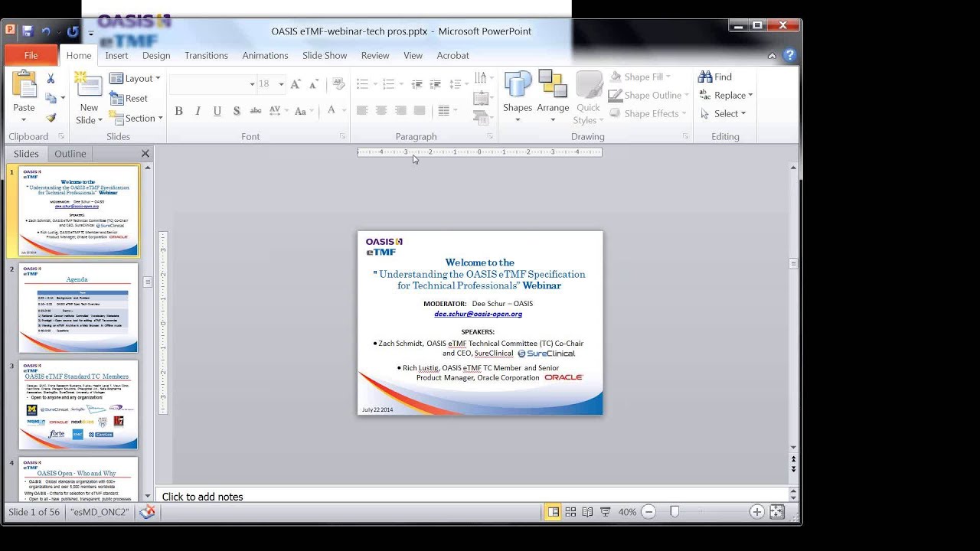Click the Paste clipboard icon
This screenshot has height=551, width=980.
tap(24, 85)
